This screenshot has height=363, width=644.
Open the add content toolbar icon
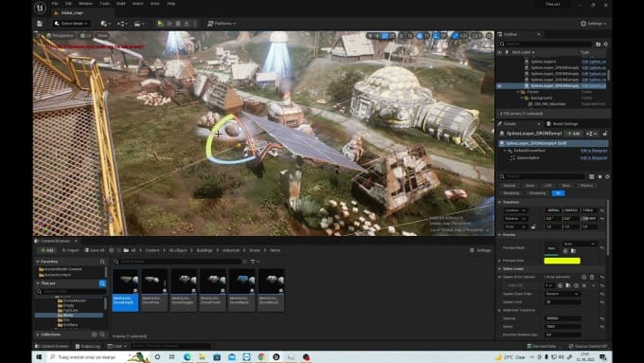tap(105, 24)
